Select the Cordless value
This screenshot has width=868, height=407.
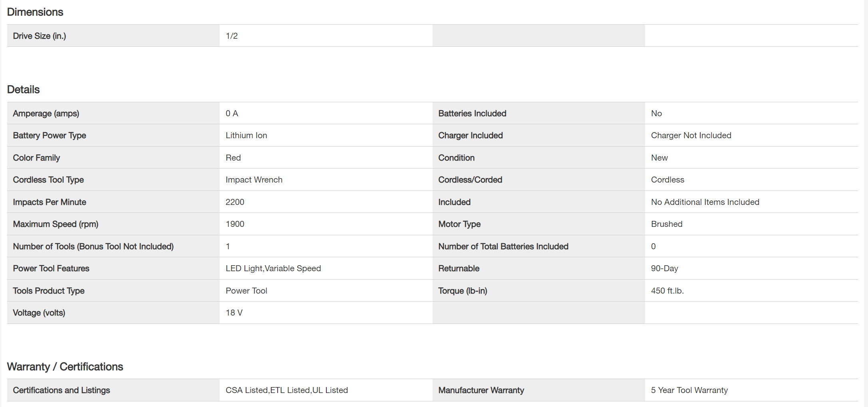tap(667, 180)
